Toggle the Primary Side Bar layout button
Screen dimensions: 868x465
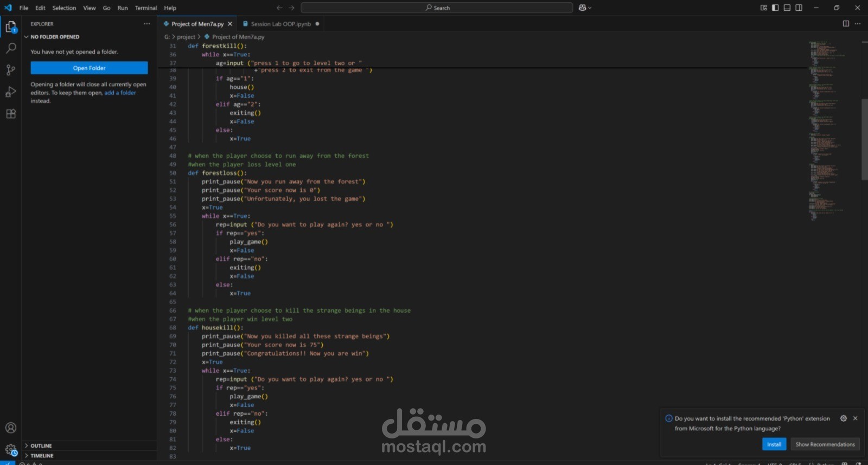775,8
